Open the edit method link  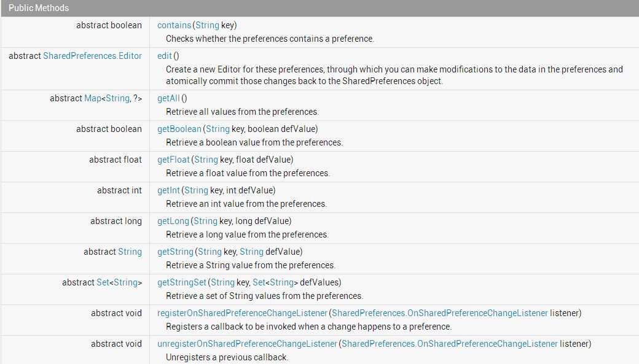pyautogui.click(x=165, y=56)
